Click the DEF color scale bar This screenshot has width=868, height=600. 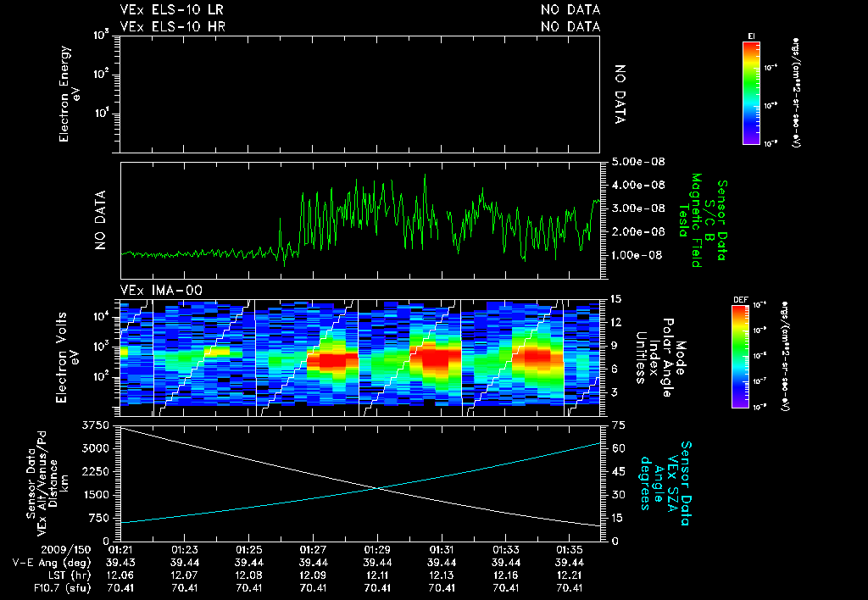[741, 357]
